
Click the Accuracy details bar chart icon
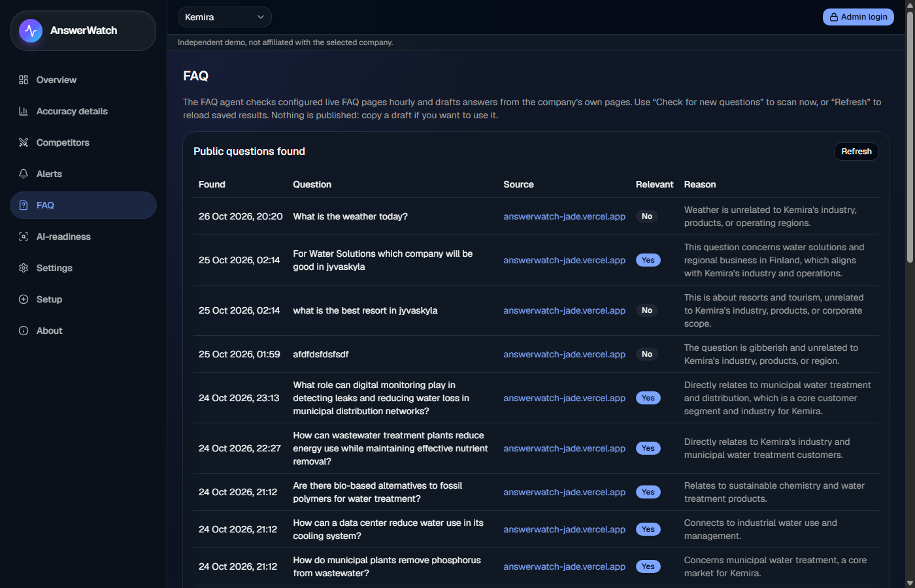24,111
